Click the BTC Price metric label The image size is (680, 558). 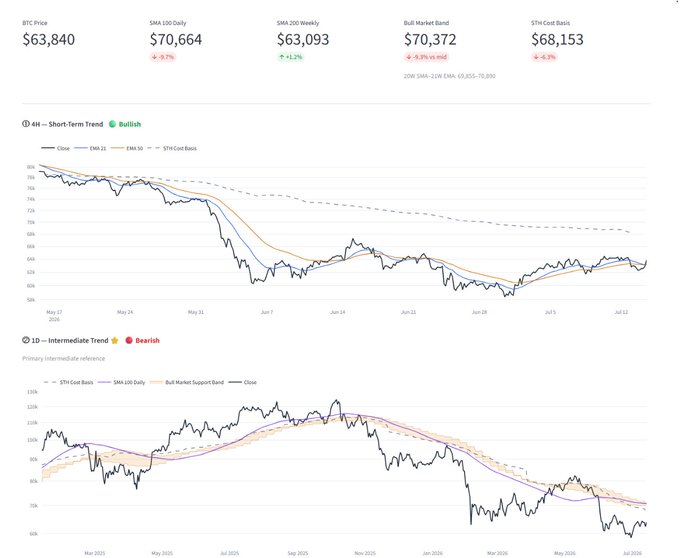[x=35, y=23]
